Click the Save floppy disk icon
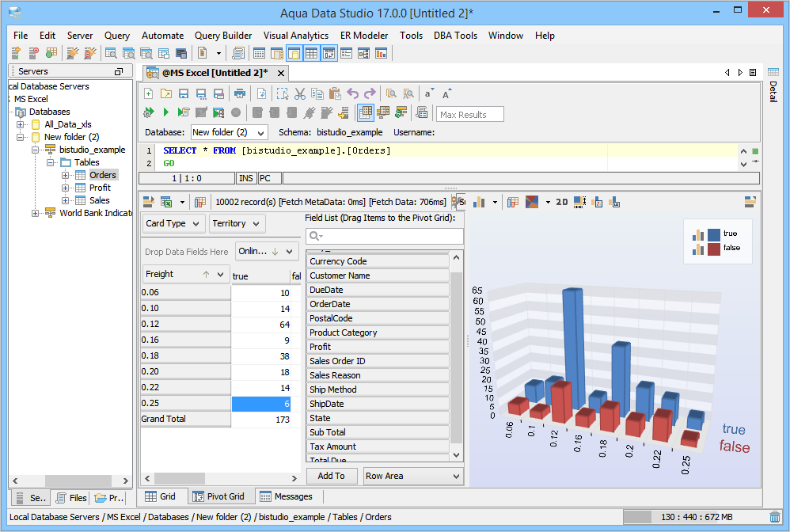This screenshot has width=790, height=532. (184, 93)
